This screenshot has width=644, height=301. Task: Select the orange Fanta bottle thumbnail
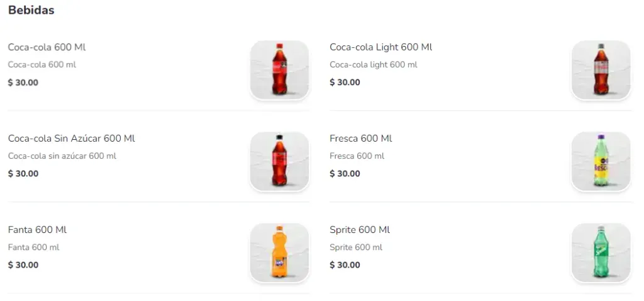(x=279, y=253)
